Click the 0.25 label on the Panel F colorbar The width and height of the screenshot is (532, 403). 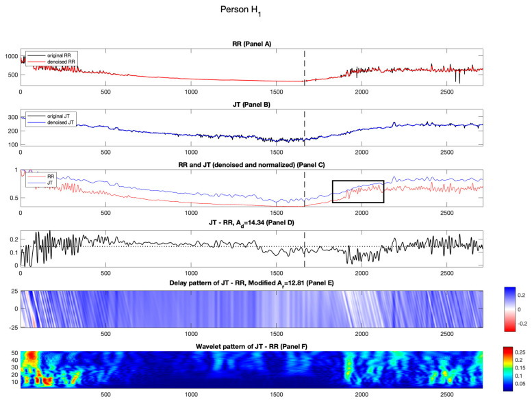click(x=520, y=352)
